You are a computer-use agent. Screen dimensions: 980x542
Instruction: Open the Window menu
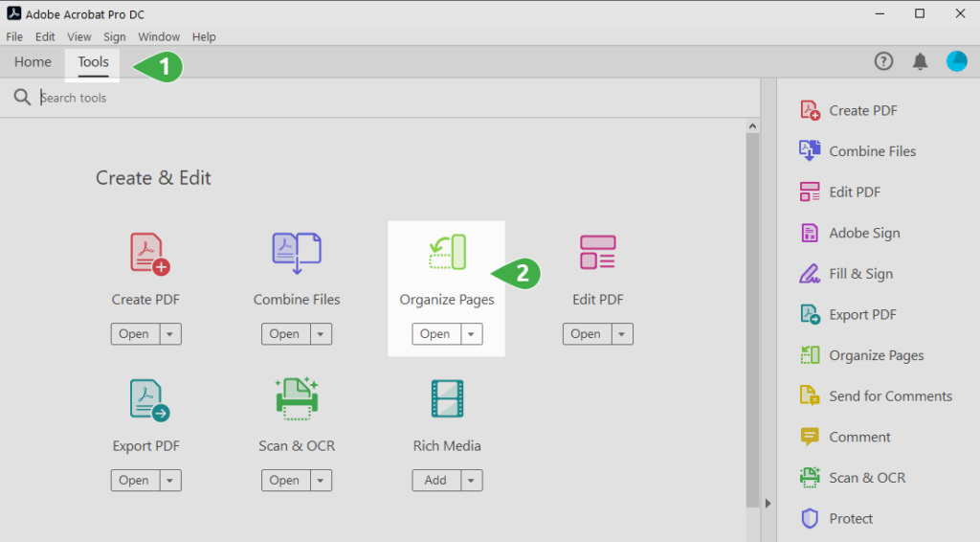click(x=159, y=37)
